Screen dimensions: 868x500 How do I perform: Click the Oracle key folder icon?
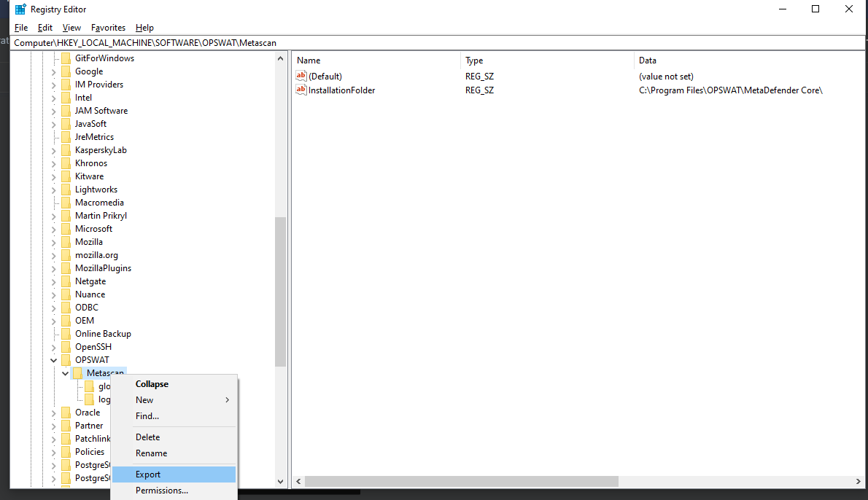tap(66, 413)
